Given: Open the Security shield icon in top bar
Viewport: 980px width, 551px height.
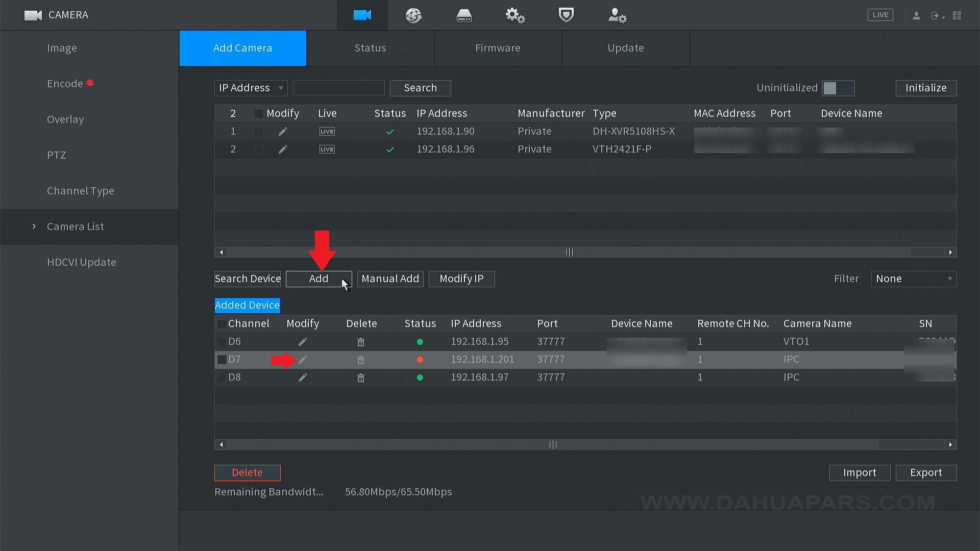Looking at the screenshot, I should tap(566, 15).
